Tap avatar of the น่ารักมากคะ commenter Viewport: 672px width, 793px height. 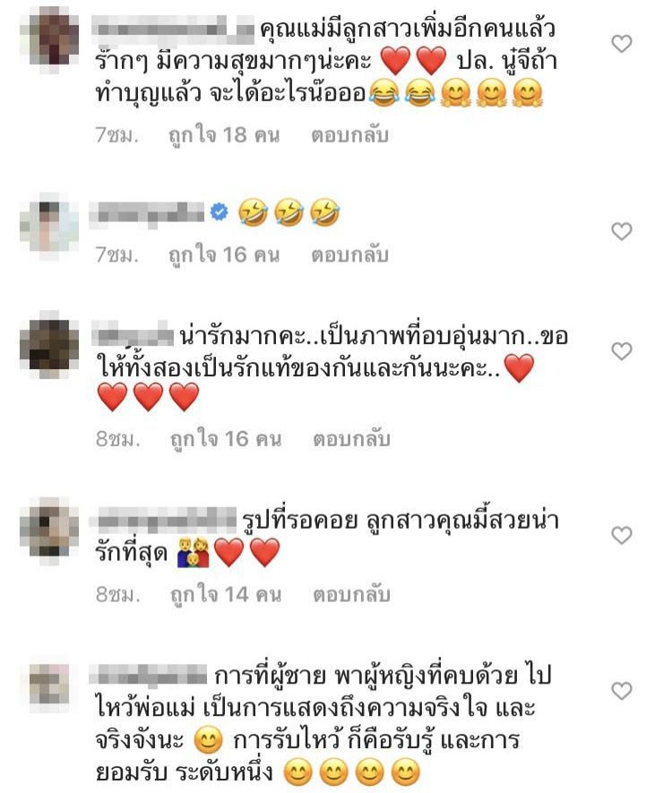[x=49, y=344]
